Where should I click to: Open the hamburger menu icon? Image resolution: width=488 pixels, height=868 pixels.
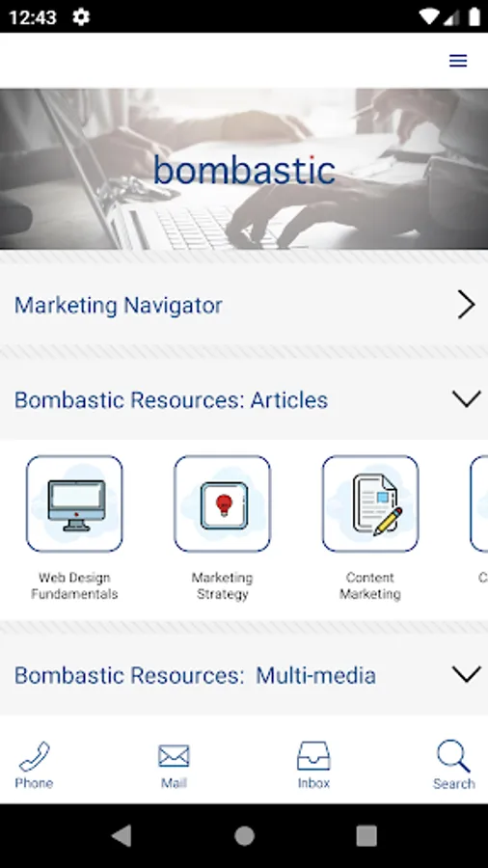[x=457, y=61]
